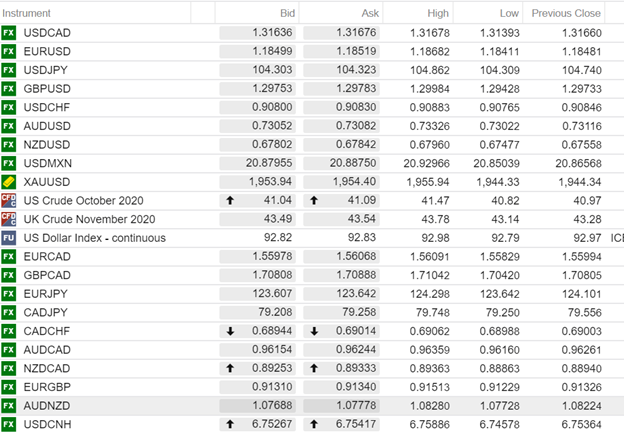Viewport: 624px width, 432px height.
Task: Click the FX icon beside GBPUSD
Action: click(9, 89)
